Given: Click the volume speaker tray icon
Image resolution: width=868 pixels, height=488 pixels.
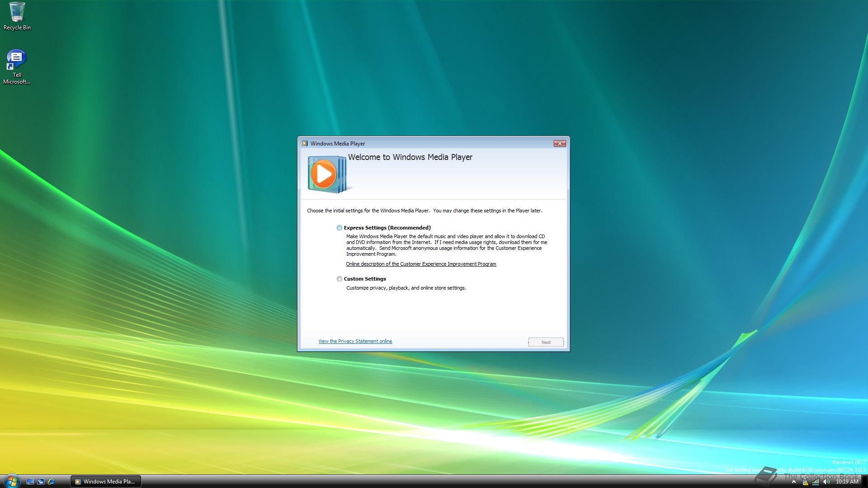Looking at the screenshot, I should tap(826, 482).
